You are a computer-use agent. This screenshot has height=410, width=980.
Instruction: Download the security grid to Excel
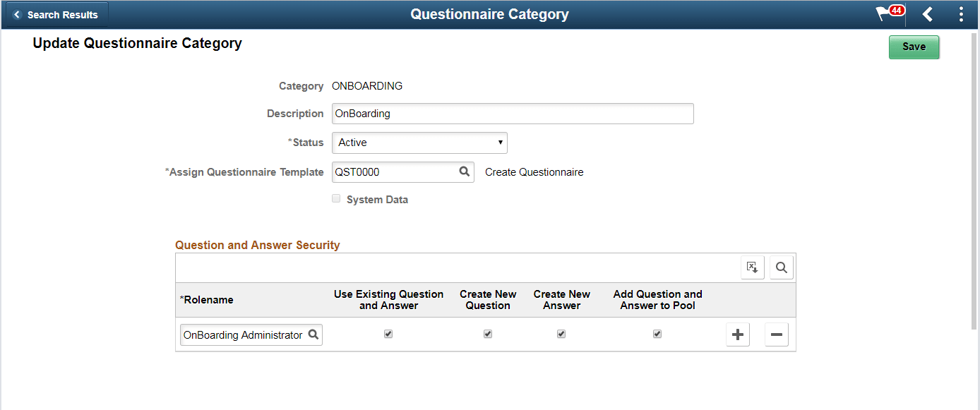(752, 267)
